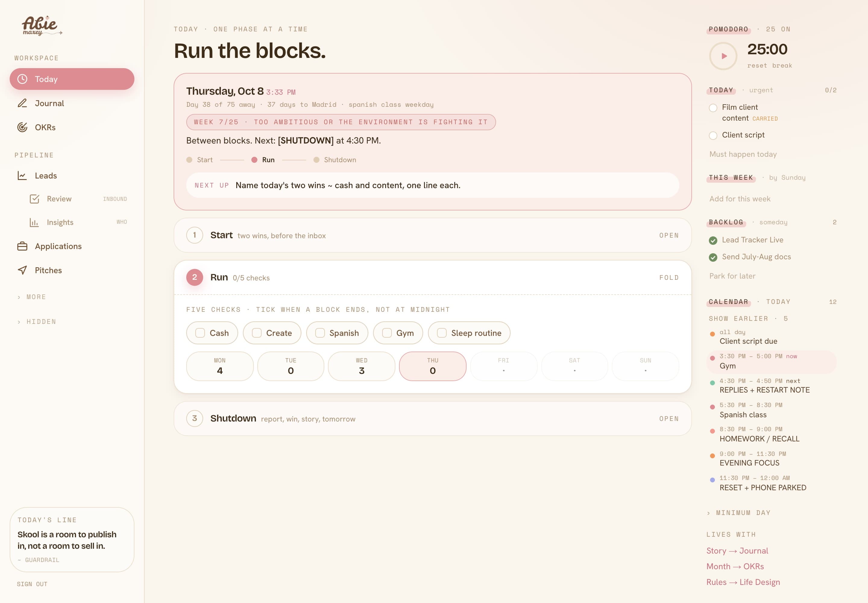
Task: Open the Applications briefcase icon
Action: pos(22,246)
